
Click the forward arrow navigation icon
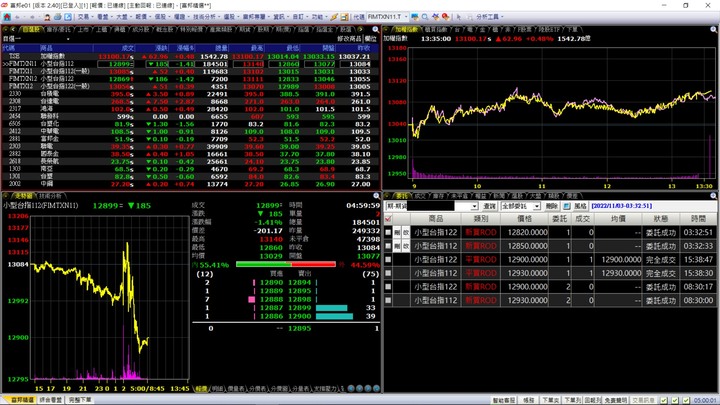tap(32, 17)
